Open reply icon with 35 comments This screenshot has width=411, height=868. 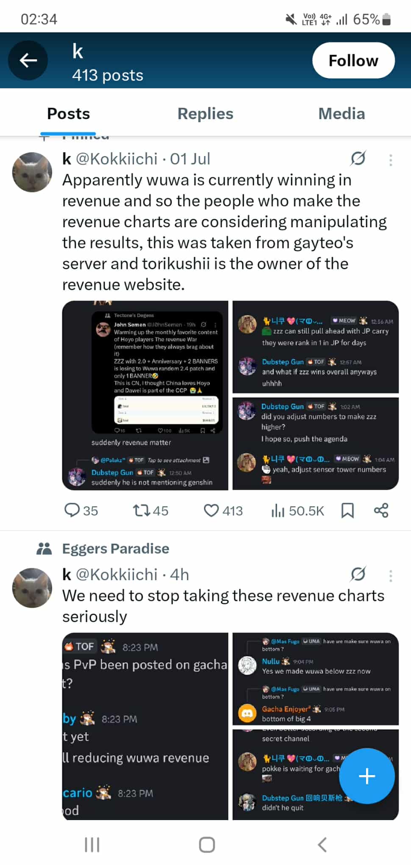[81, 511]
